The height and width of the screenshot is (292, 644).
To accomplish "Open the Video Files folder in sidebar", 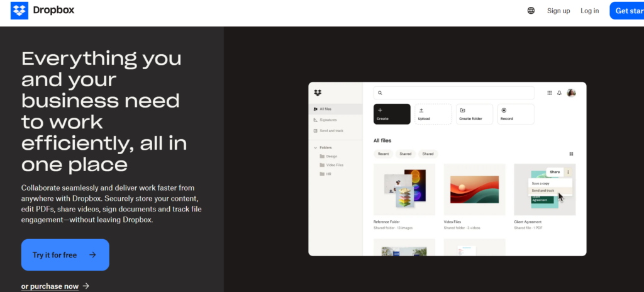I will pos(331,165).
